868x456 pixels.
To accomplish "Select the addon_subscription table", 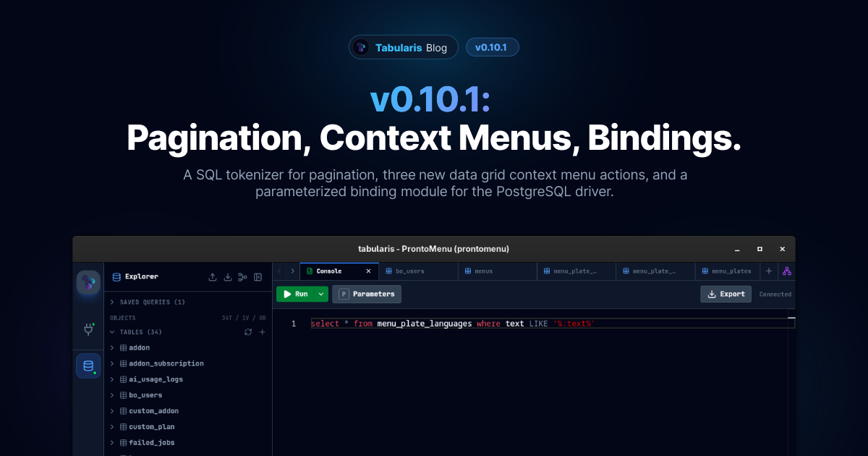I will [x=166, y=363].
